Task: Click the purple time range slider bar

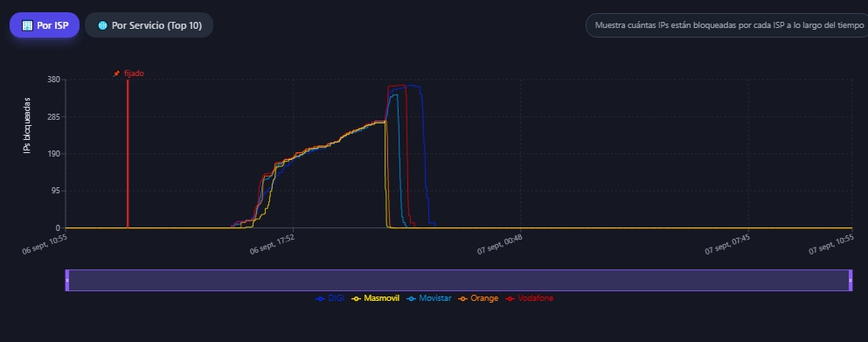Action: 459,281
